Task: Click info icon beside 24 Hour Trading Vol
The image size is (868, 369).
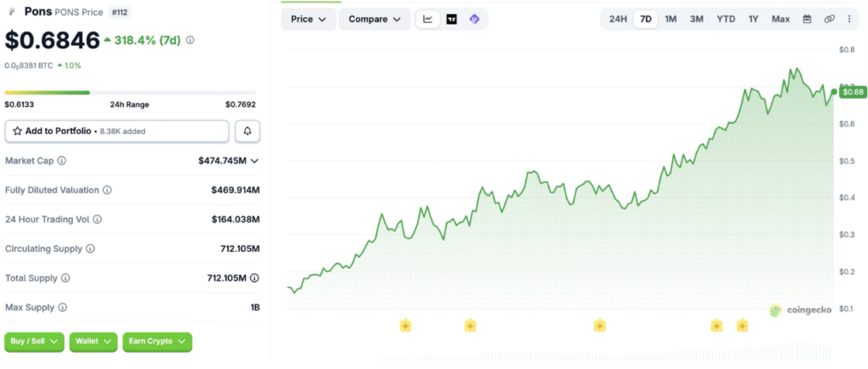Action: click(x=97, y=220)
